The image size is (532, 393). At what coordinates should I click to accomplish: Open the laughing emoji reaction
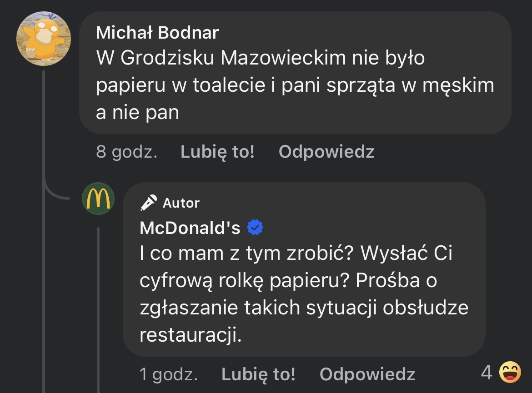coord(510,373)
